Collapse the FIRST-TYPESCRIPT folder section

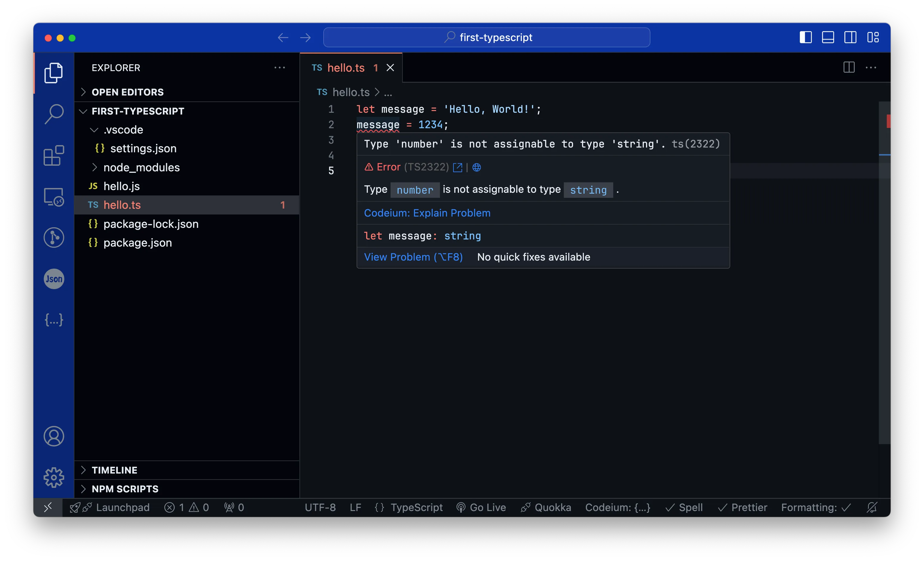(187, 111)
